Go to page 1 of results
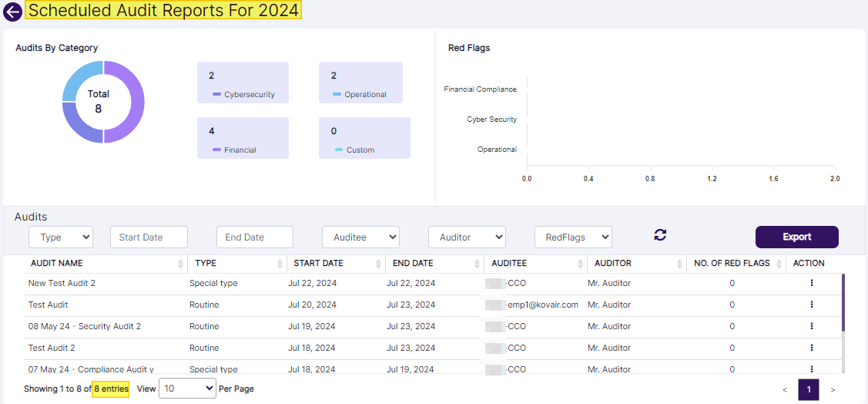This screenshot has height=404, width=868. [809, 389]
